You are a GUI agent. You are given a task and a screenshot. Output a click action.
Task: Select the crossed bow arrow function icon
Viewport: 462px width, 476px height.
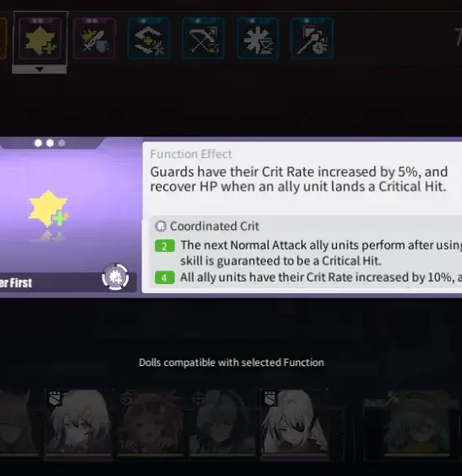203,39
